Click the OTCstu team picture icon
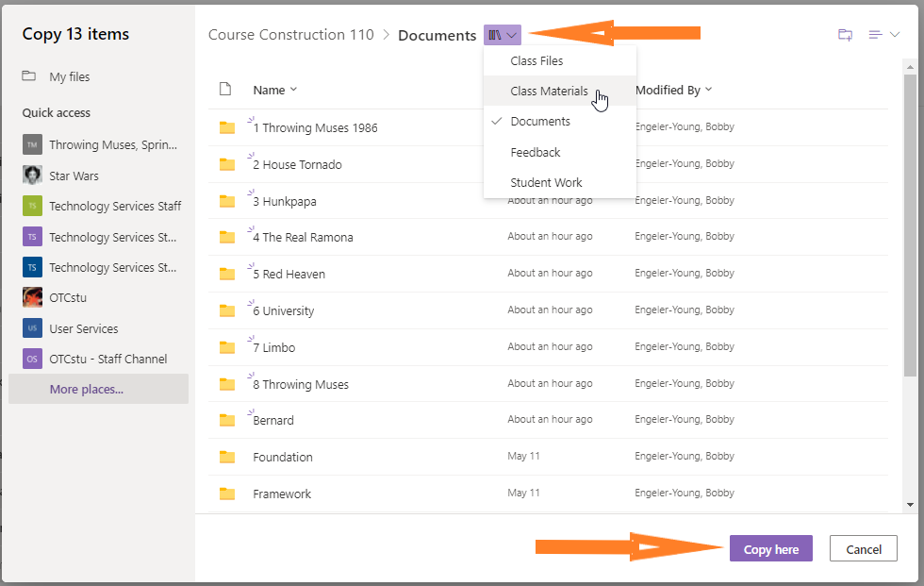The height and width of the screenshot is (586, 924). pyautogui.click(x=32, y=297)
